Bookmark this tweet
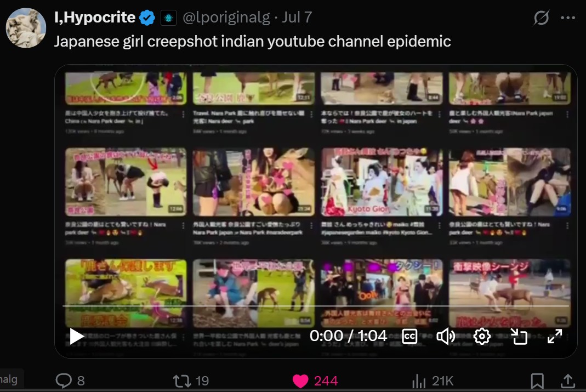 click(537, 381)
